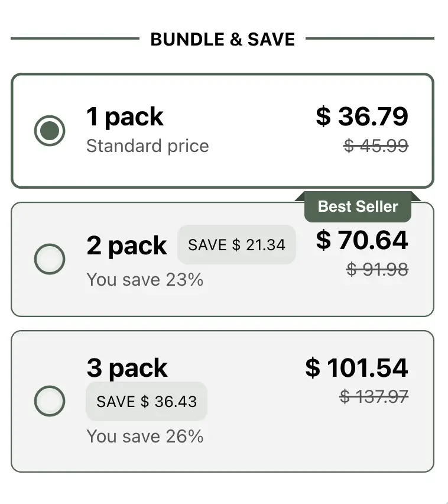The height and width of the screenshot is (504, 448).
Task: Click the $ 101.54 price label
Action: [356, 368]
